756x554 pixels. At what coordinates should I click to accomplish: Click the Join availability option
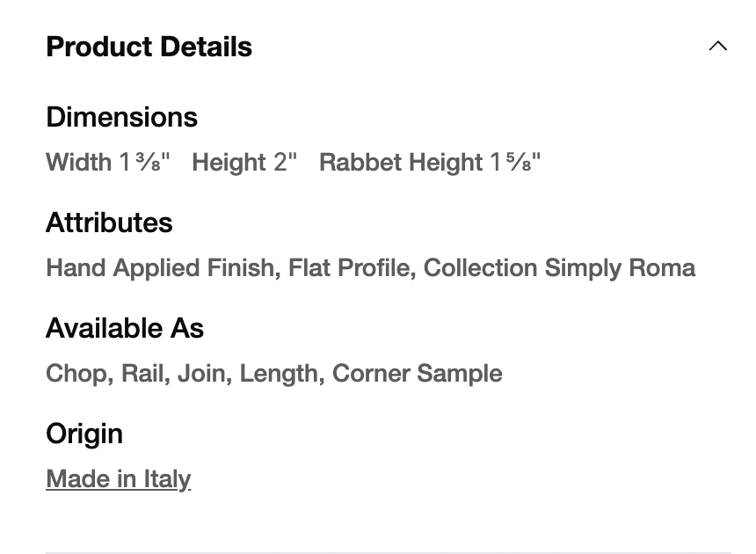[x=201, y=374]
